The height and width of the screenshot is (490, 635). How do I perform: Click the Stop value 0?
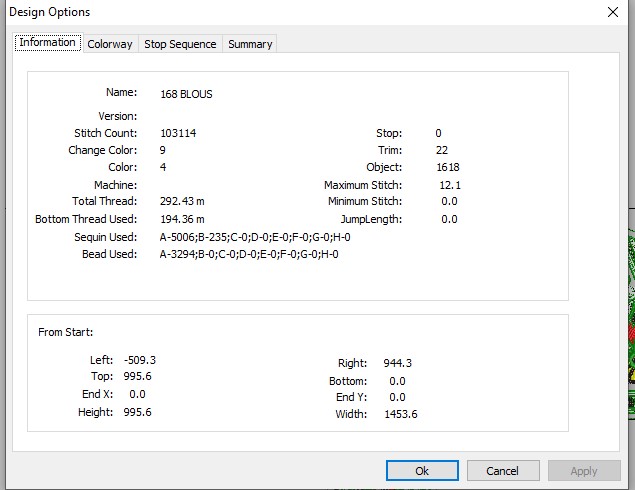click(x=439, y=133)
